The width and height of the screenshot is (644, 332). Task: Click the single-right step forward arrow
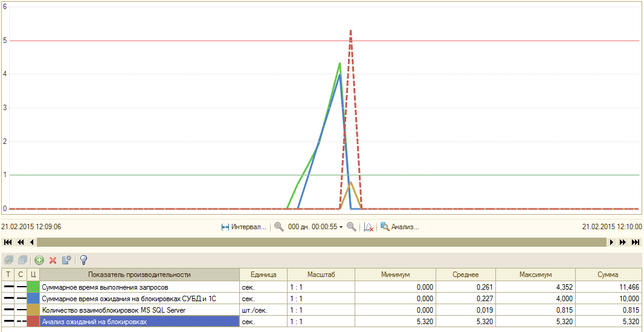(x=612, y=242)
